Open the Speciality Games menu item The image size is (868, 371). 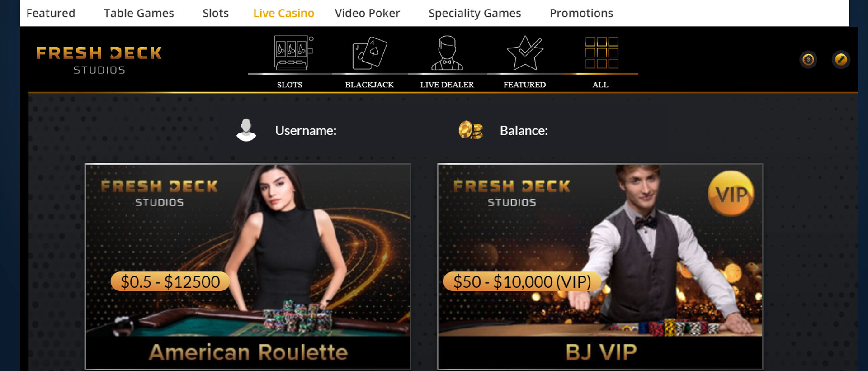(475, 14)
